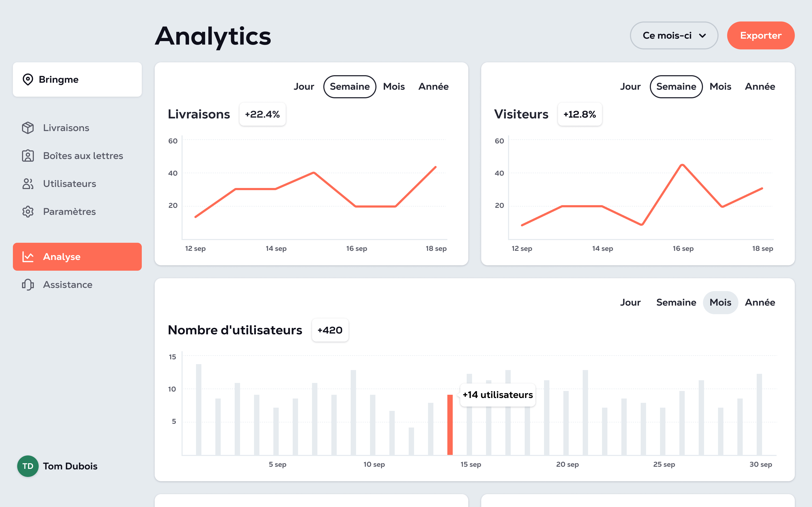Click the Assistance headset icon
Viewport: 812px width, 507px height.
click(28, 285)
